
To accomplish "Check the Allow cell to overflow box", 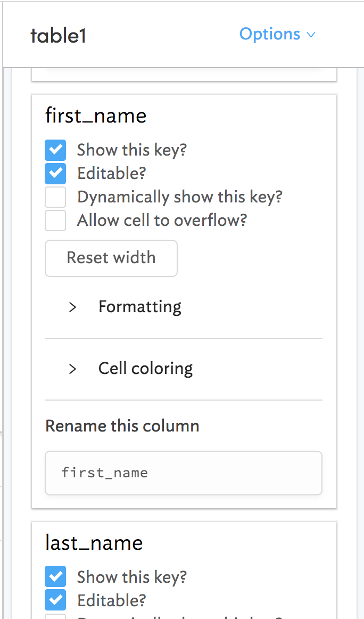I will [55, 221].
